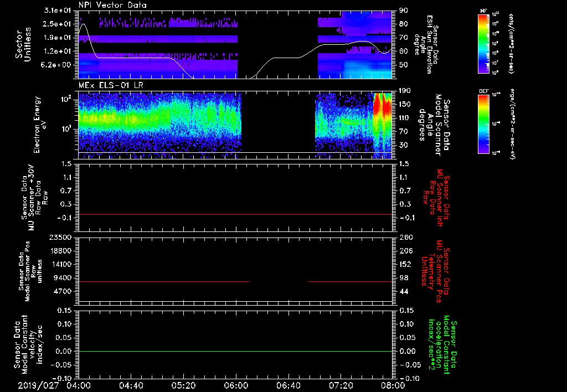
Task: Click the 260 telemetry tick value
Action: point(406,237)
